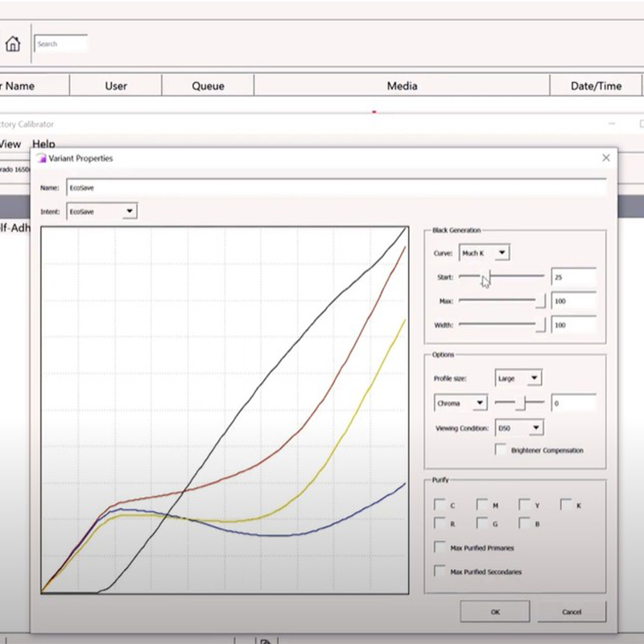Open the Chroma dropdown in Options
Image resolution: width=644 pixels, height=644 pixels.
(460, 403)
